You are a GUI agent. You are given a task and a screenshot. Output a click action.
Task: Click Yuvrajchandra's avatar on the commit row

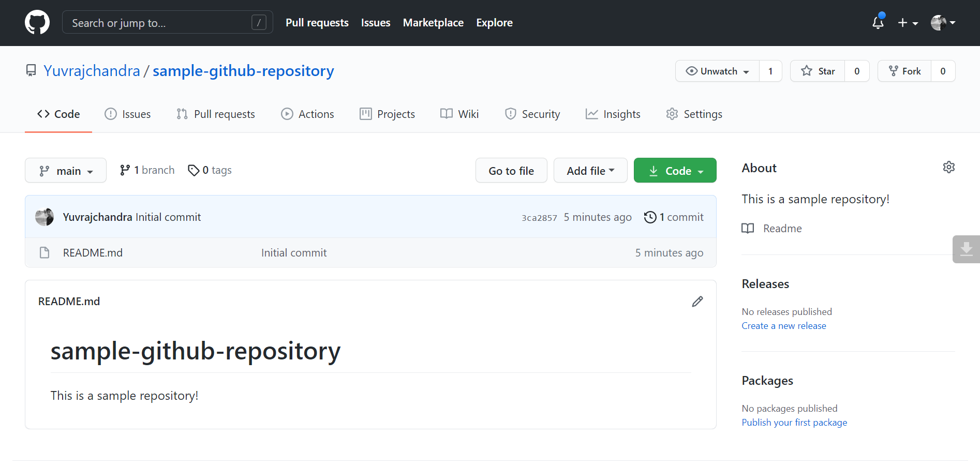click(44, 217)
